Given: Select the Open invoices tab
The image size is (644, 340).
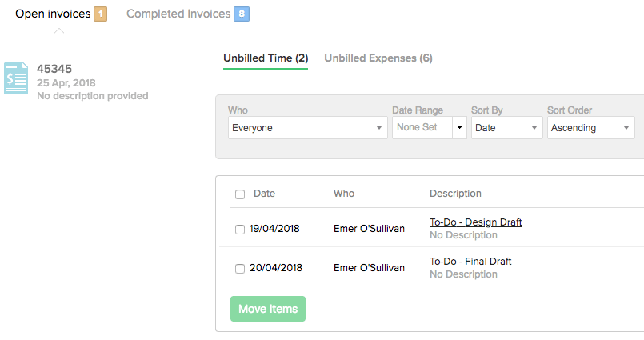Looking at the screenshot, I should pyautogui.click(x=53, y=14).
